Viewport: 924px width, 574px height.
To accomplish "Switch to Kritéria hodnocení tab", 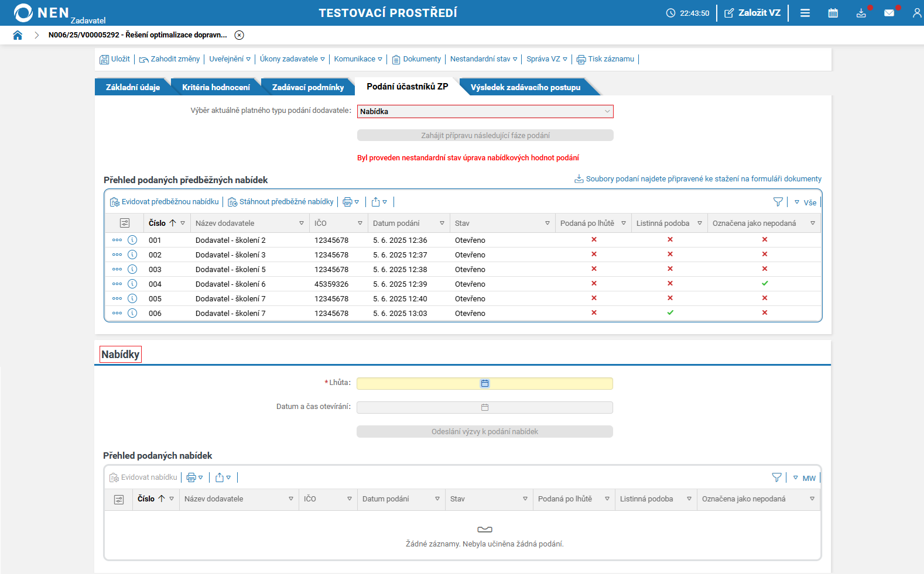I will (x=215, y=87).
